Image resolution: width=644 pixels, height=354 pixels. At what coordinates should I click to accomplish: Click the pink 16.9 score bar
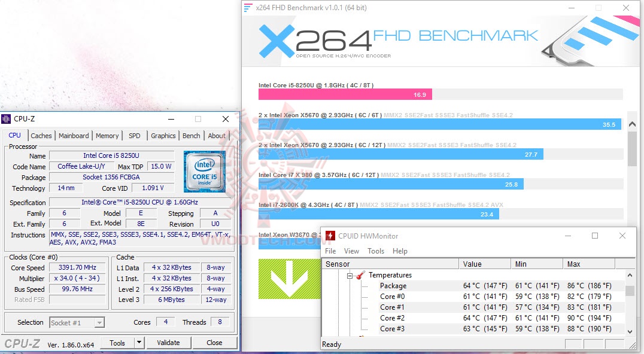click(x=345, y=94)
